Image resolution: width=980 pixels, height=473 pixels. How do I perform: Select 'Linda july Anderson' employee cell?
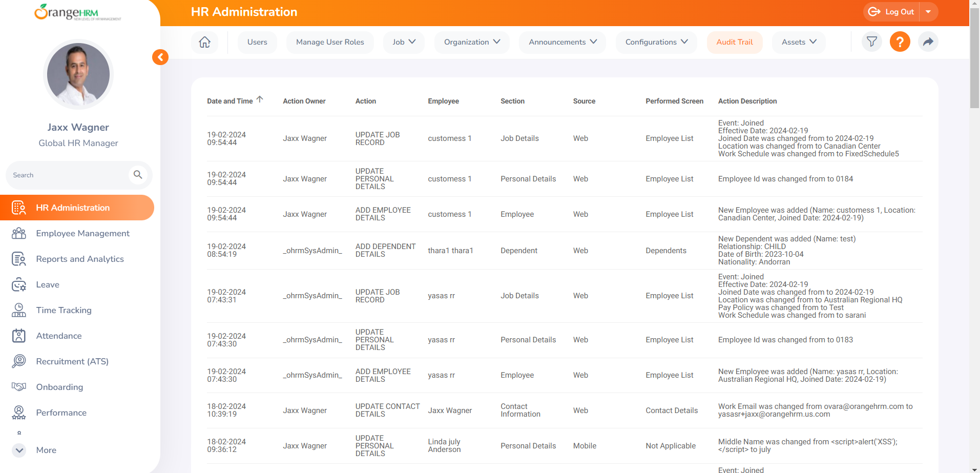click(444, 446)
